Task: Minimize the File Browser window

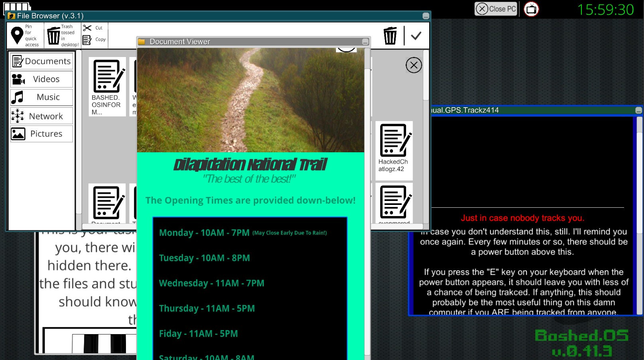Action: click(x=426, y=16)
